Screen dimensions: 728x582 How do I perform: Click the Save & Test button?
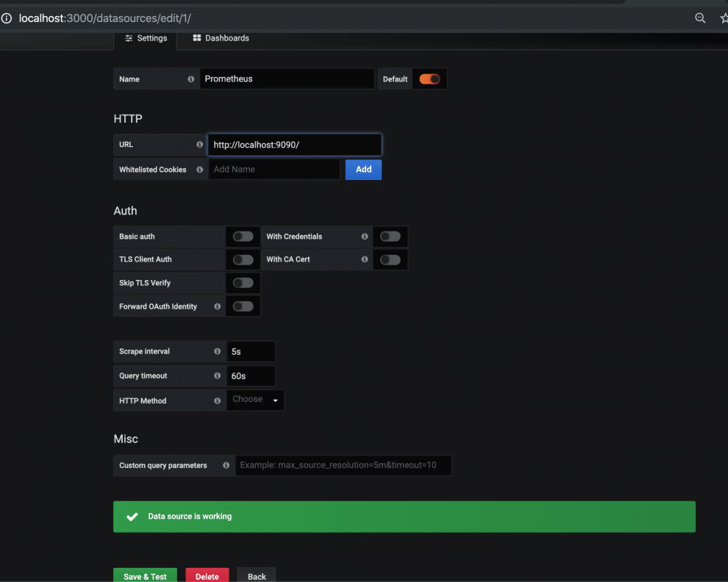click(145, 575)
